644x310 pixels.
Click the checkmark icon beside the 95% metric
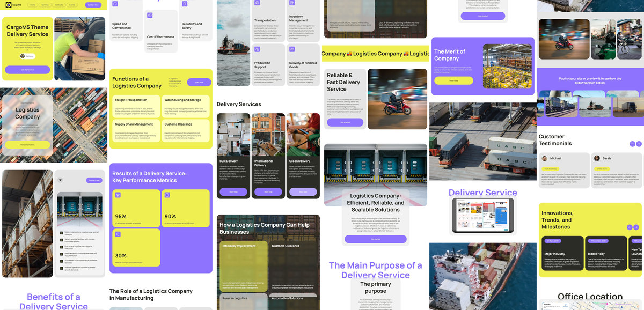click(x=118, y=195)
